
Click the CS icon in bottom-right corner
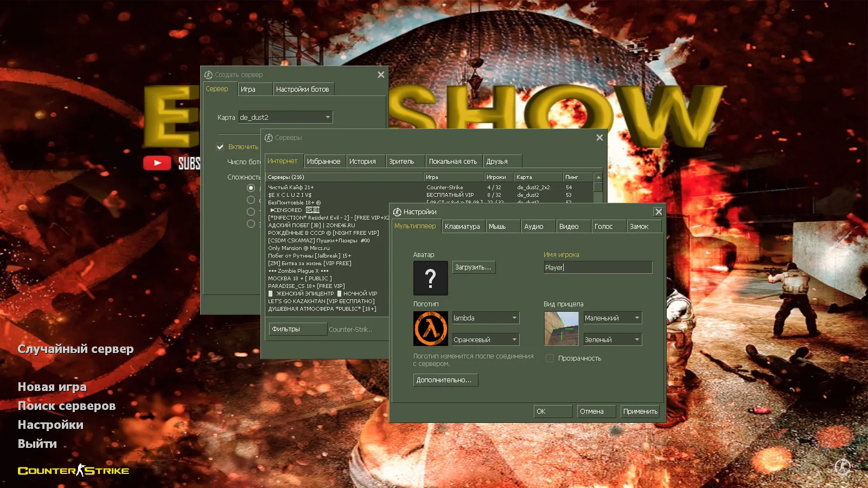843,467
